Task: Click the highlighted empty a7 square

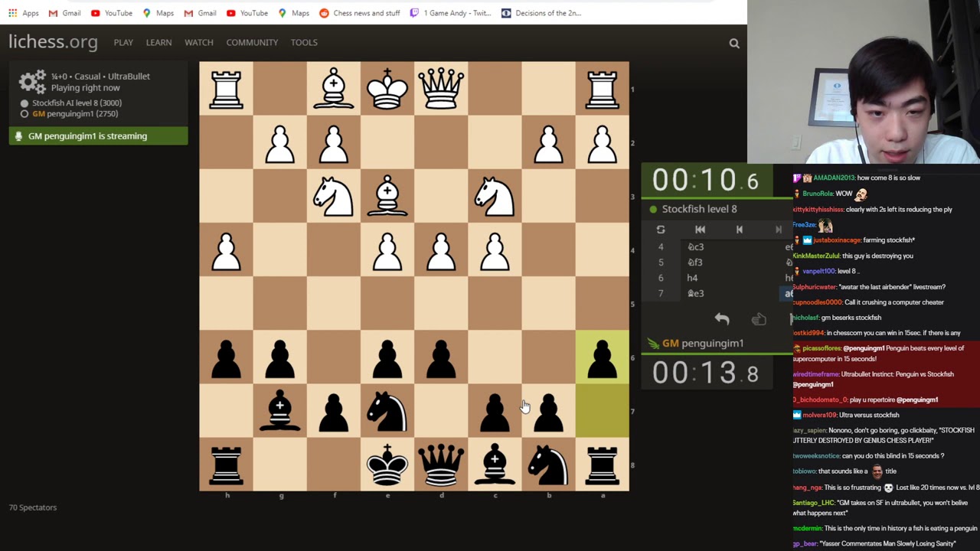Action: pyautogui.click(x=602, y=410)
